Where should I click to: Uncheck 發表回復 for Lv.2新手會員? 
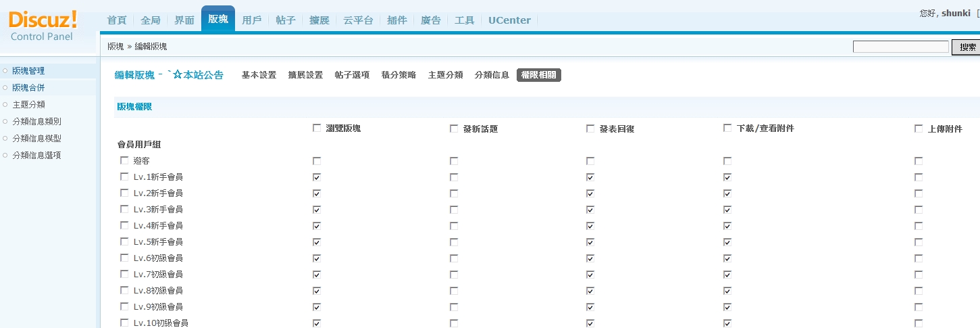pyautogui.click(x=590, y=193)
